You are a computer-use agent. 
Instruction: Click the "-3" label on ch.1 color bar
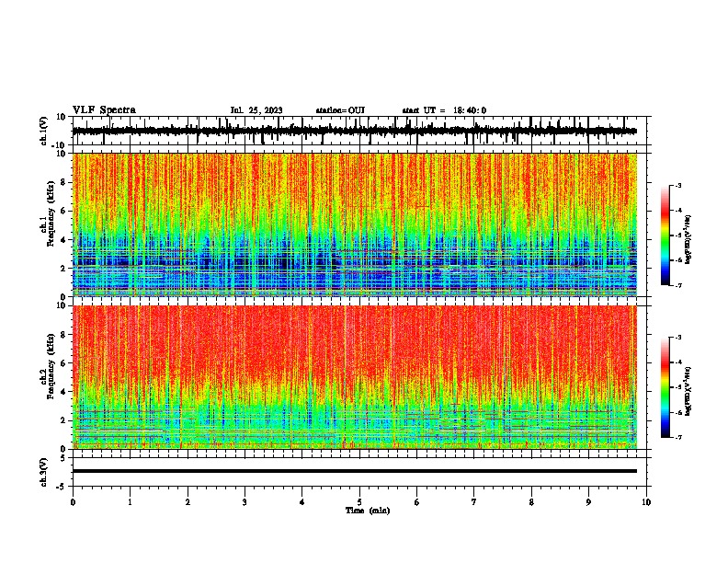click(677, 185)
